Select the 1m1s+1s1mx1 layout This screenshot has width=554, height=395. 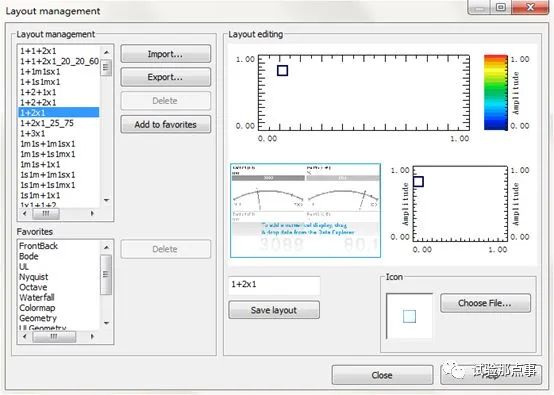coord(58,154)
